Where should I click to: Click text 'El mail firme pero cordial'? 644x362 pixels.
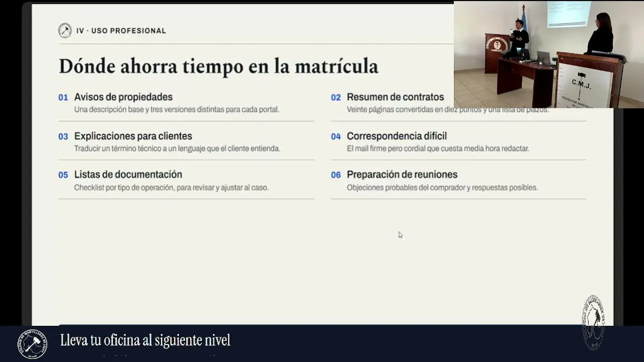387,149
